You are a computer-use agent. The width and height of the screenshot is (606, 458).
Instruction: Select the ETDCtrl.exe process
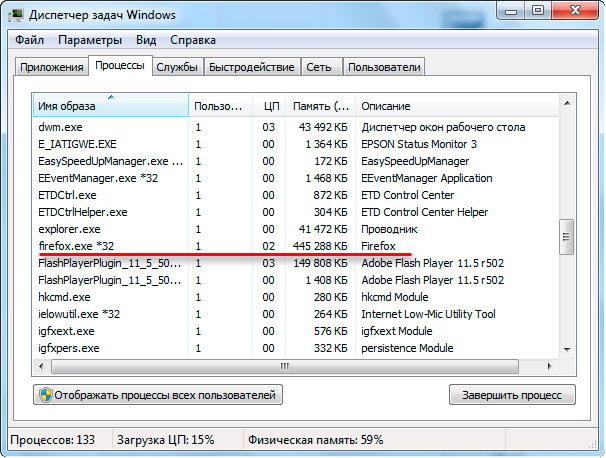(296, 195)
